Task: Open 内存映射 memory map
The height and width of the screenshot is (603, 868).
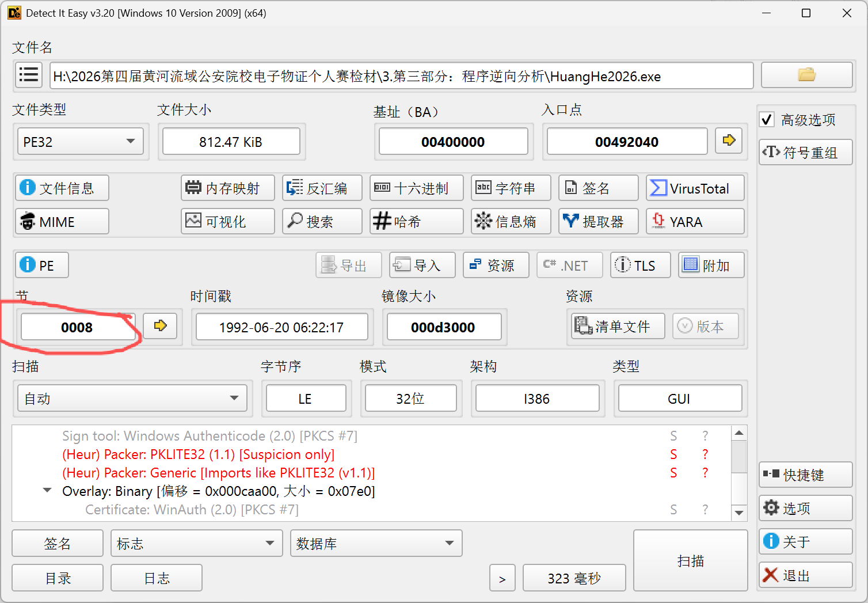Action: click(x=228, y=188)
